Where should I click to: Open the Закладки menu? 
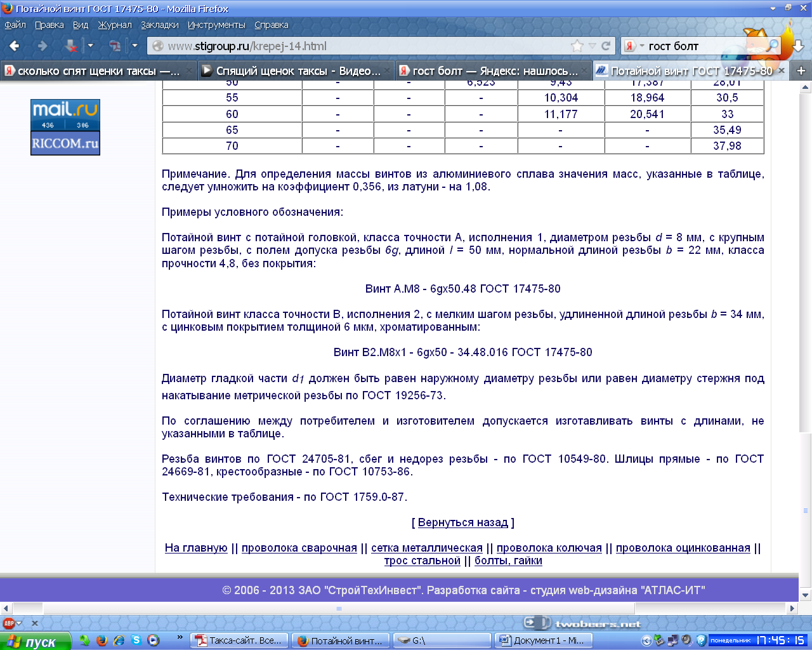point(160,25)
